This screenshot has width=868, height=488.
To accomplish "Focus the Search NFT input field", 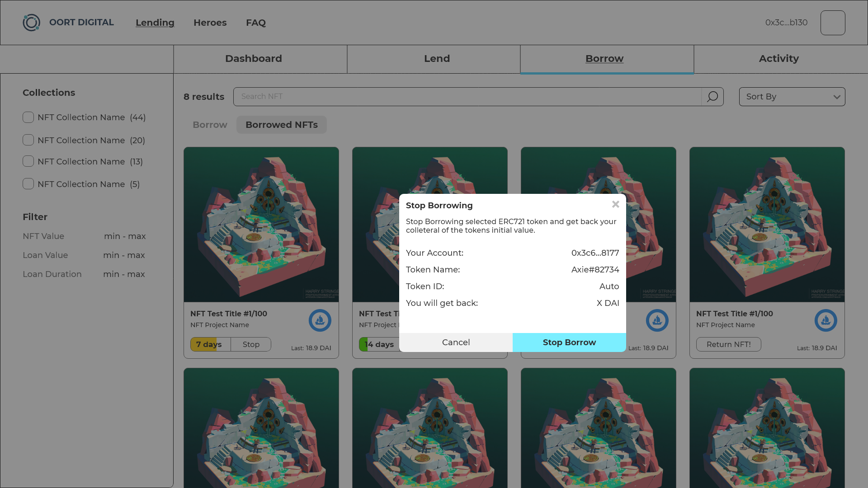I will [467, 97].
